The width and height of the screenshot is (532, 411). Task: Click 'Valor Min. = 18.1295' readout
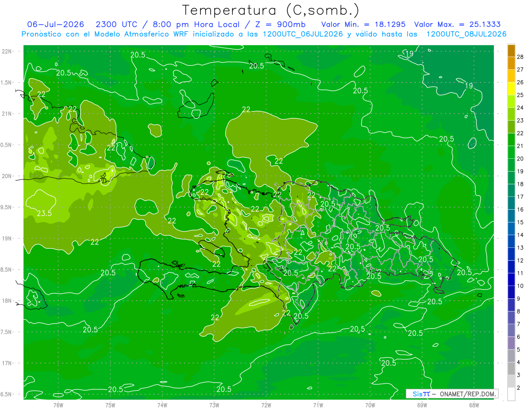pos(363,24)
